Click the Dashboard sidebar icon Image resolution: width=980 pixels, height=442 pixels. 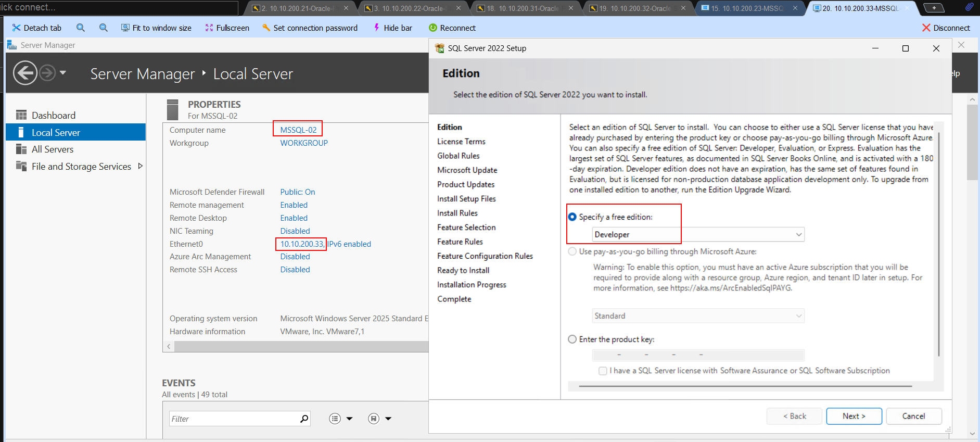(x=21, y=115)
